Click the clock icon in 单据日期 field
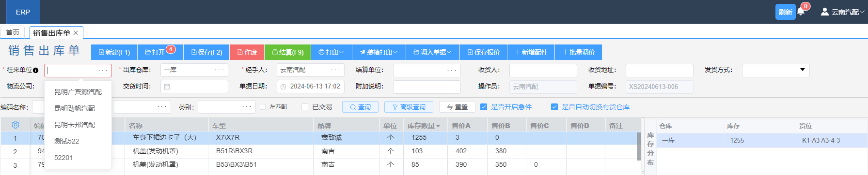Image resolution: width=868 pixels, height=175 pixels. tap(283, 87)
